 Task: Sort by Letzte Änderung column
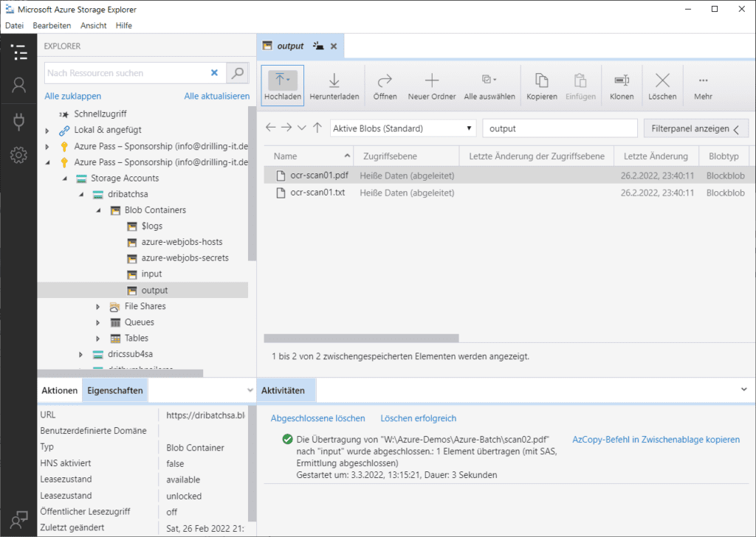[x=656, y=156]
